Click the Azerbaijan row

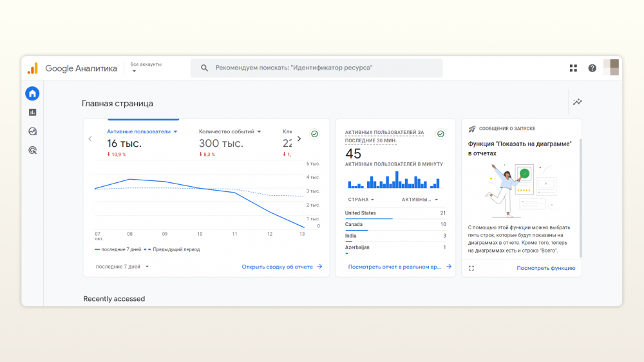click(x=395, y=248)
